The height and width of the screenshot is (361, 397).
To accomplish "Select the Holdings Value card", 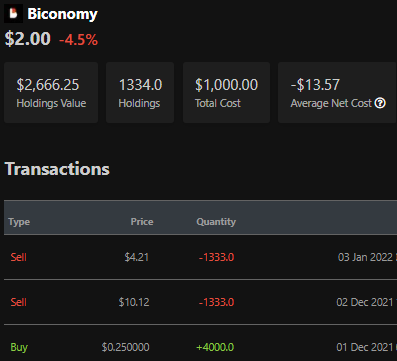I will (x=51, y=92).
